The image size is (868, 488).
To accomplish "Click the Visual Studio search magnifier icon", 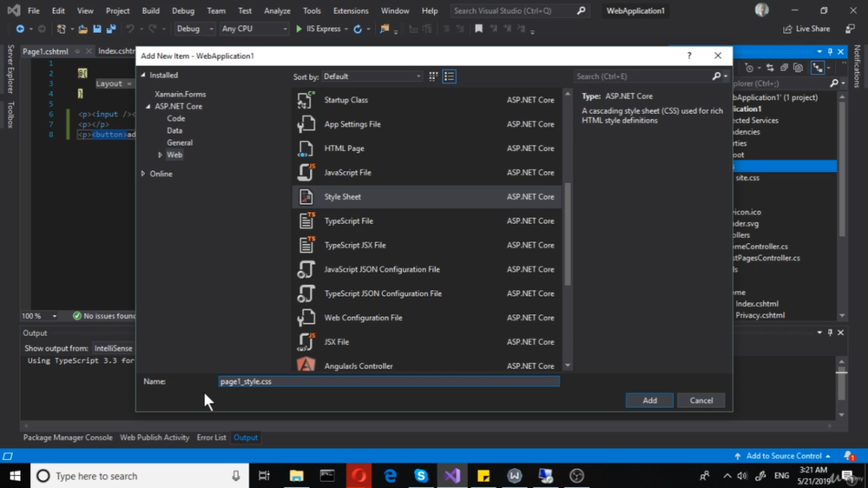I will (x=581, y=10).
